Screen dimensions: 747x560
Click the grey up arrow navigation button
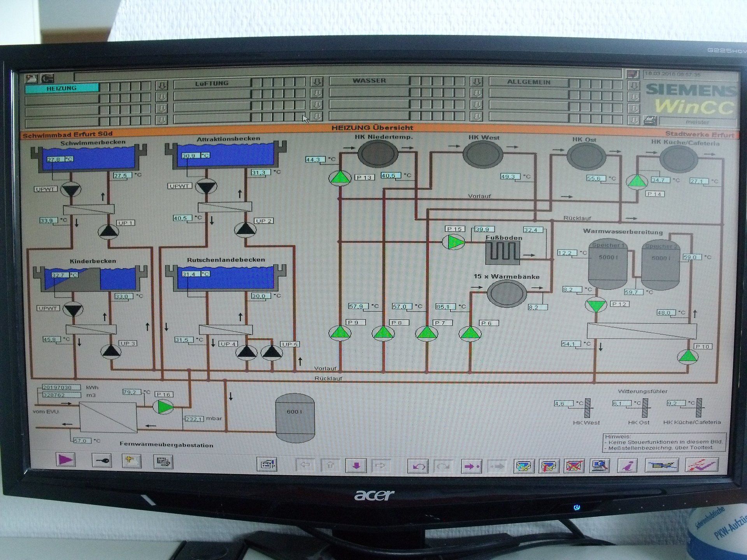click(330, 465)
